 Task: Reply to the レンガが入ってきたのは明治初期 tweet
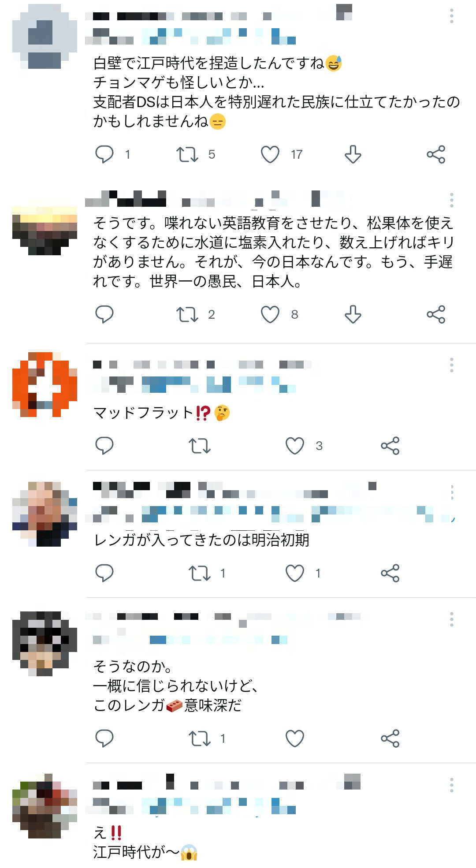coord(104,573)
